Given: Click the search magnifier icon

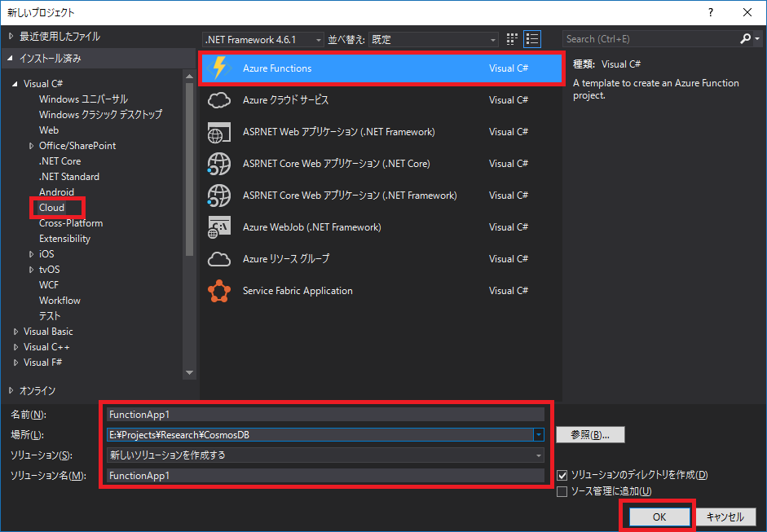Looking at the screenshot, I should 746,38.
